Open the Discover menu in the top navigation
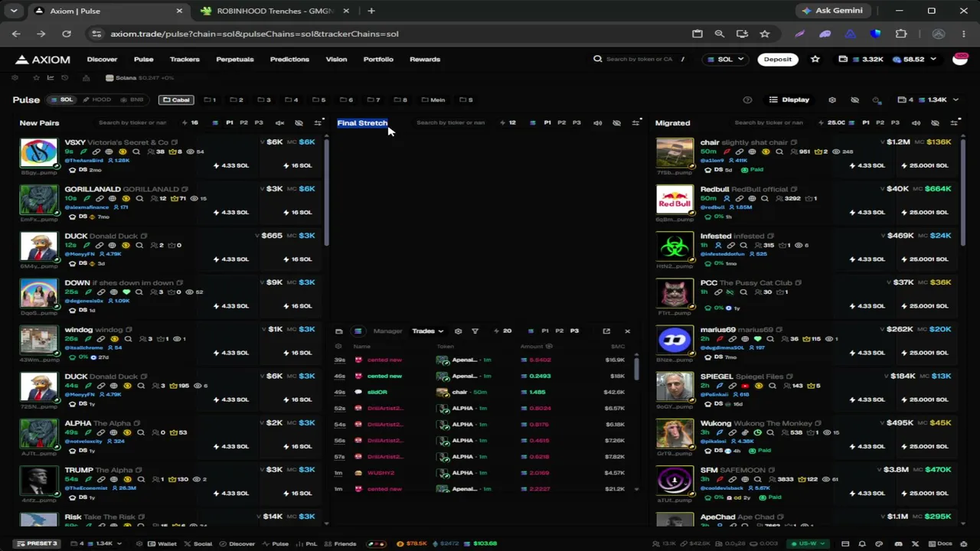Screen dimensions: 980x551 tap(102, 59)
